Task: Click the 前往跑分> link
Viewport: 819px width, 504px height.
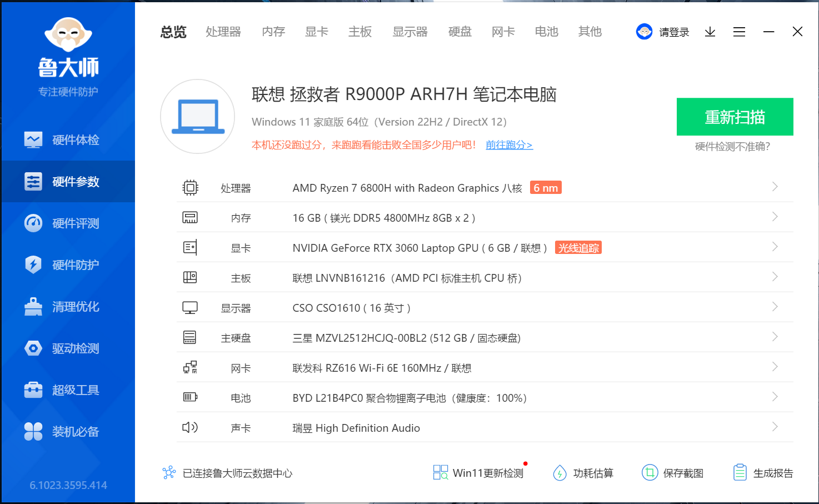Action: pyautogui.click(x=509, y=145)
